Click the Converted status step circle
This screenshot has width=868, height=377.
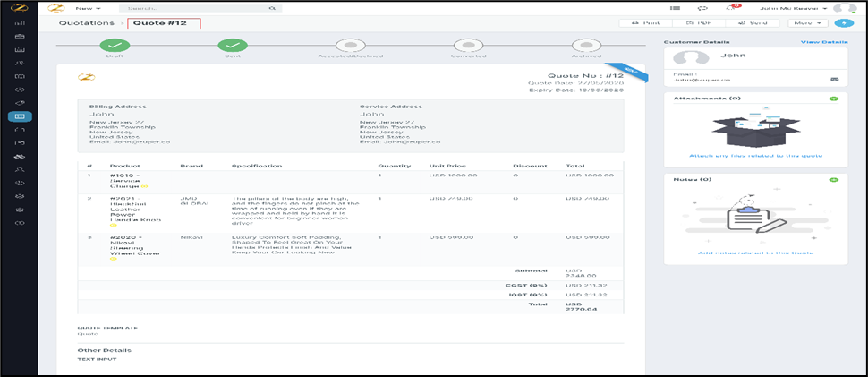[x=468, y=45]
